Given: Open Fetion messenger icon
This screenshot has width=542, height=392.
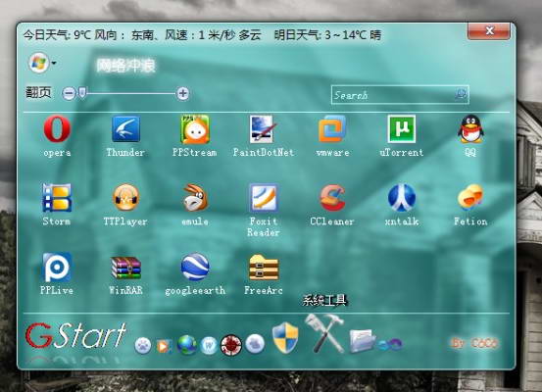Looking at the screenshot, I should pyautogui.click(x=470, y=197).
